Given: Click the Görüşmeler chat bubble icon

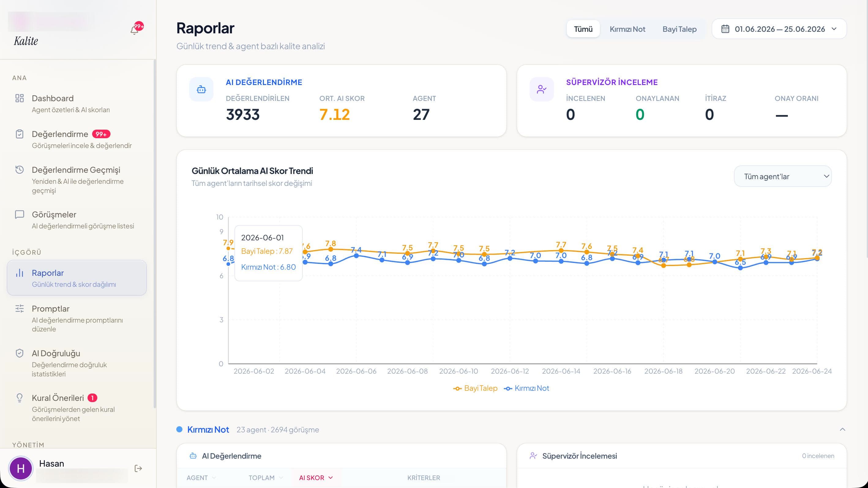Looking at the screenshot, I should [20, 214].
